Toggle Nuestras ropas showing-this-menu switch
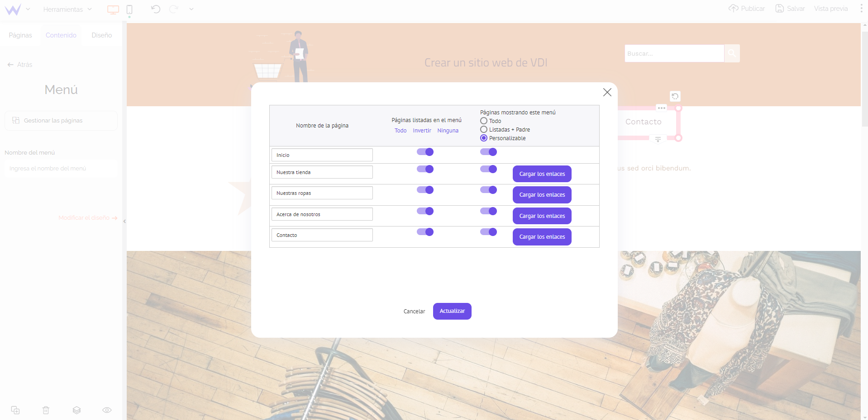 click(x=489, y=190)
